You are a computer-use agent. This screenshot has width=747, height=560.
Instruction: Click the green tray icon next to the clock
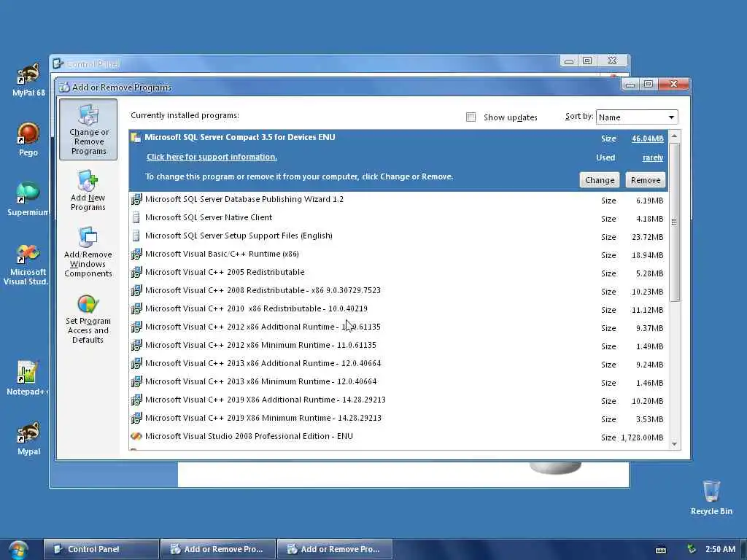pyautogui.click(x=692, y=549)
